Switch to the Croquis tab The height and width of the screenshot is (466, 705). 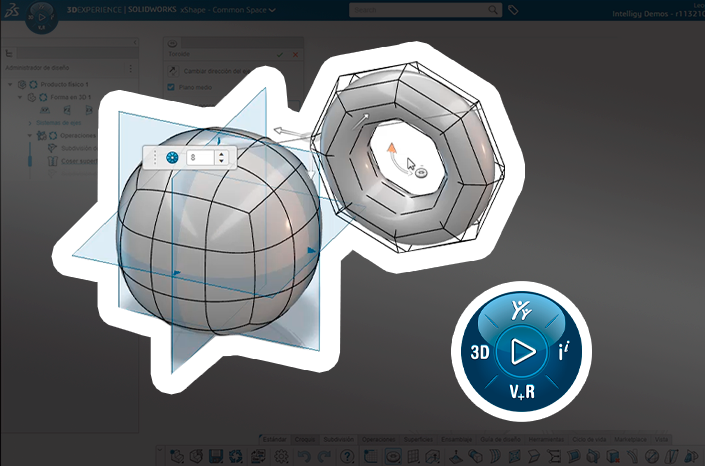point(305,439)
